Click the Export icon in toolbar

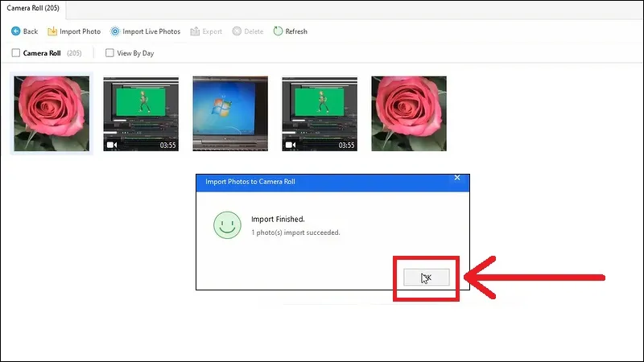tap(195, 31)
